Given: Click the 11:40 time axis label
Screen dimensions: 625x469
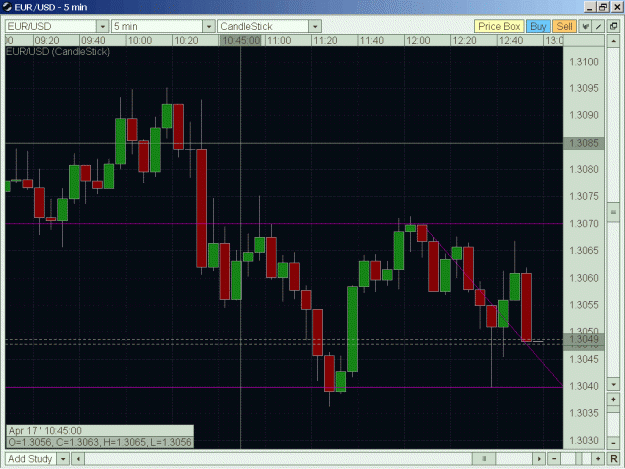Looking at the screenshot, I should tap(372, 41).
